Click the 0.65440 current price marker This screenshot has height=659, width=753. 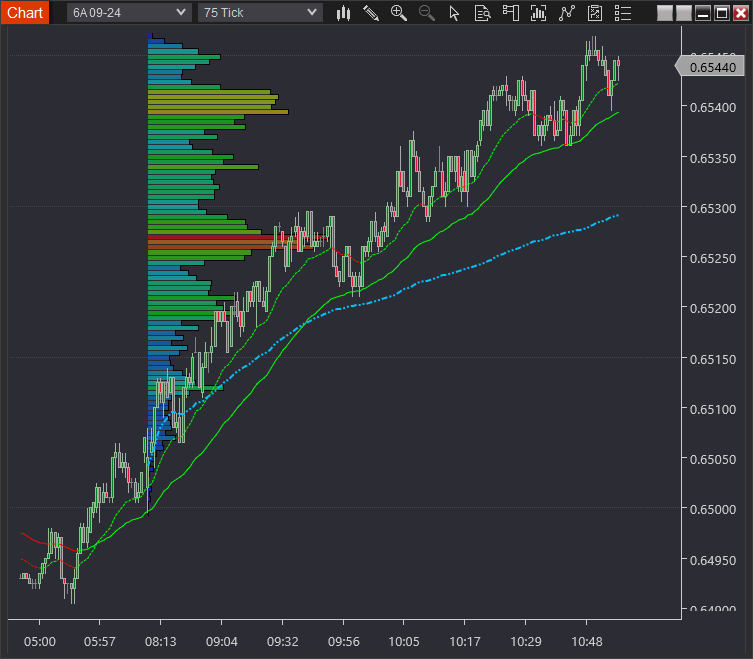click(712, 67)
